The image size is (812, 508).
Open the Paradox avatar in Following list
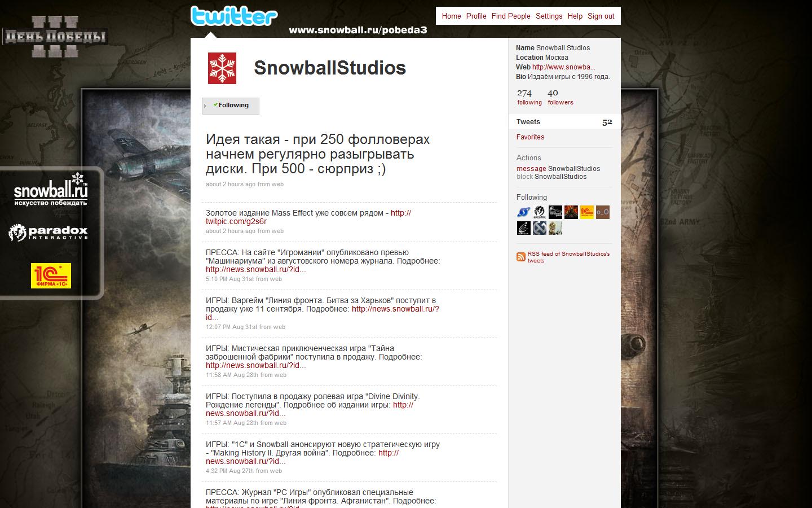pos(540,212)
